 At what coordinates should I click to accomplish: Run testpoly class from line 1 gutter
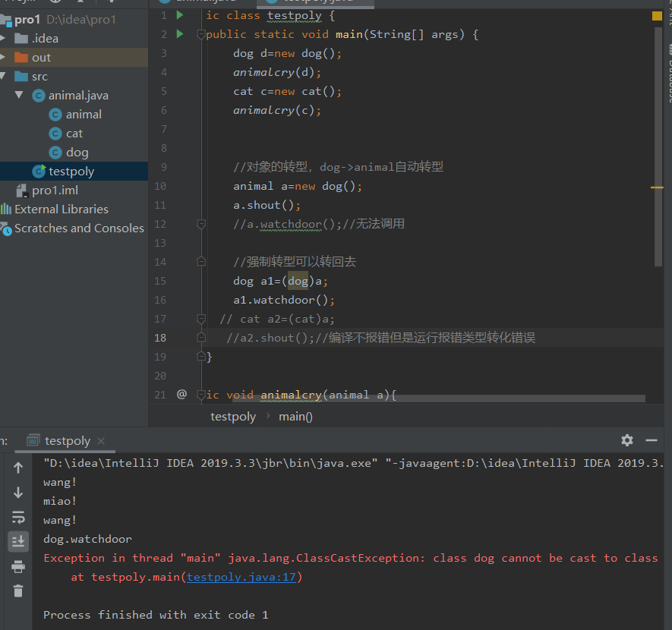tap(180, 15)
